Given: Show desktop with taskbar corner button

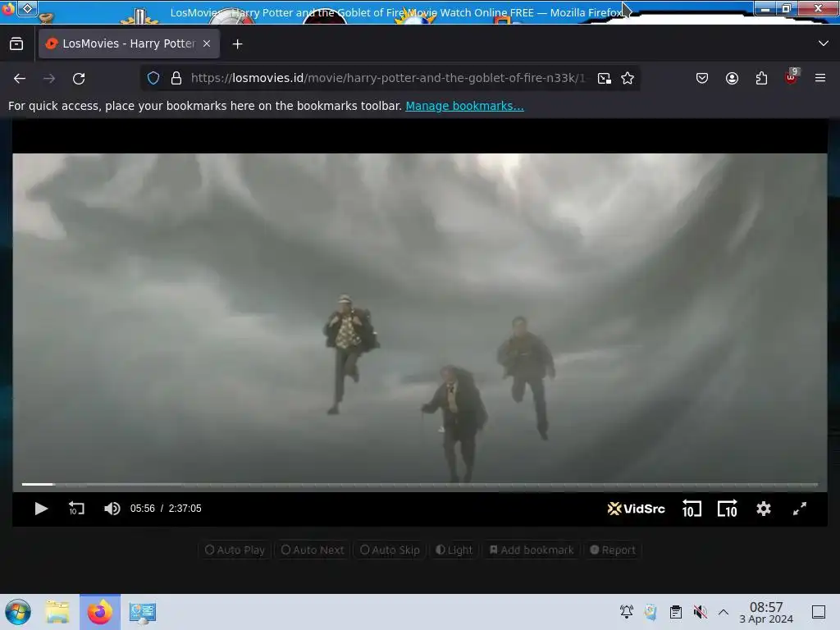Looking at the screenshot, I should click(x=819, y=612).
